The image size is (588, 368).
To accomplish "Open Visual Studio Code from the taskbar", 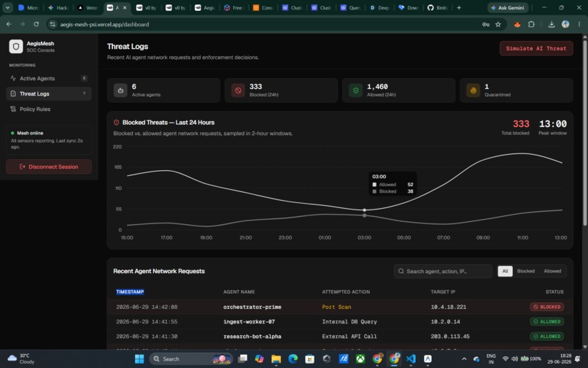I will 411,359.
